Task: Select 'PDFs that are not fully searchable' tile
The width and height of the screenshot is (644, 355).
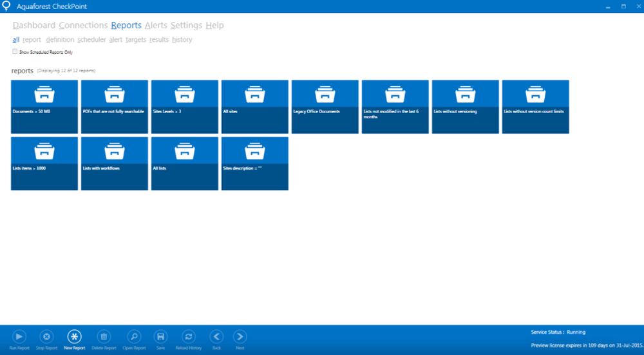Action: pos(115,107)
